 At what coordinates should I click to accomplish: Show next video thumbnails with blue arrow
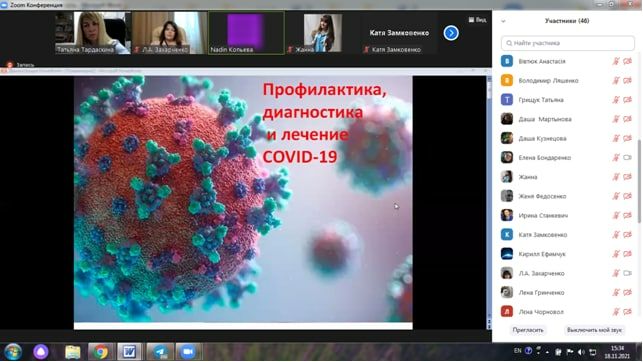pyautogui.click(x=451, y=33)
